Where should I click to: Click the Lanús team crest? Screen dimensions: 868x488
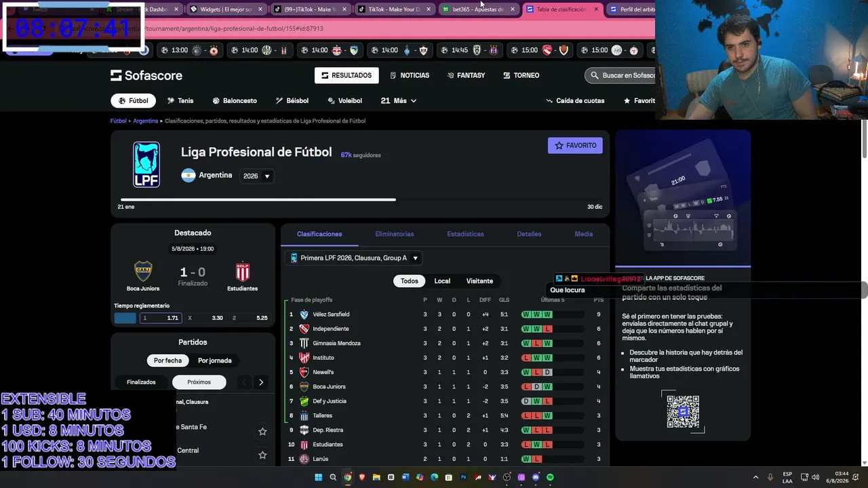tap(304, 459)
